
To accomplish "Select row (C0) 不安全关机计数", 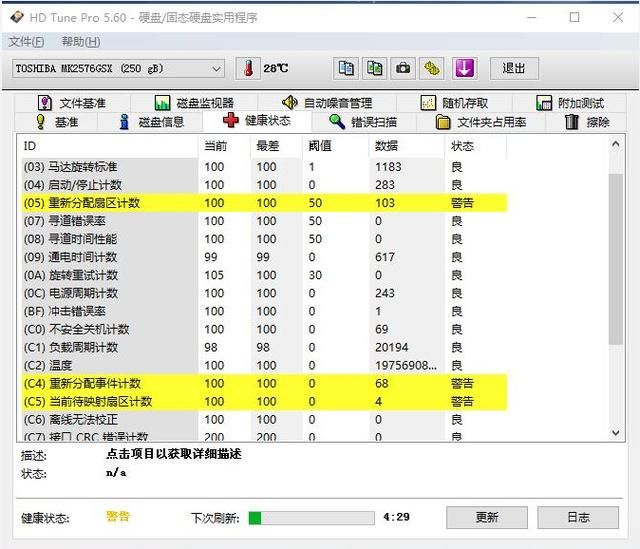I will (x=264, y=329).
